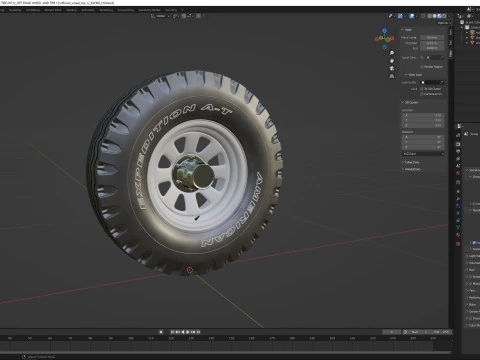
Task: Select solid viewport shading mode
Action: (x=434, y=16)
